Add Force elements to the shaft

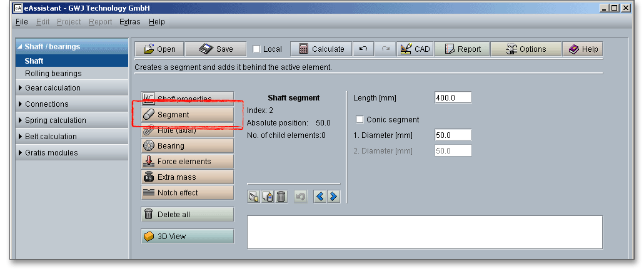pos(187,162)
